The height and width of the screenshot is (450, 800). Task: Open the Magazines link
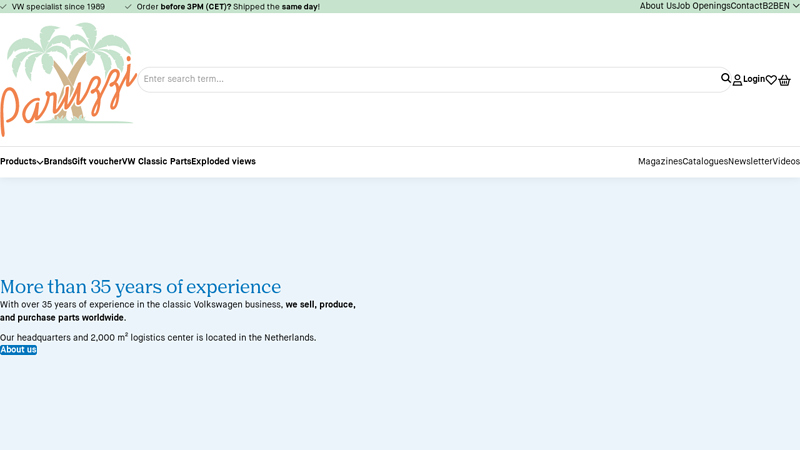660,162
